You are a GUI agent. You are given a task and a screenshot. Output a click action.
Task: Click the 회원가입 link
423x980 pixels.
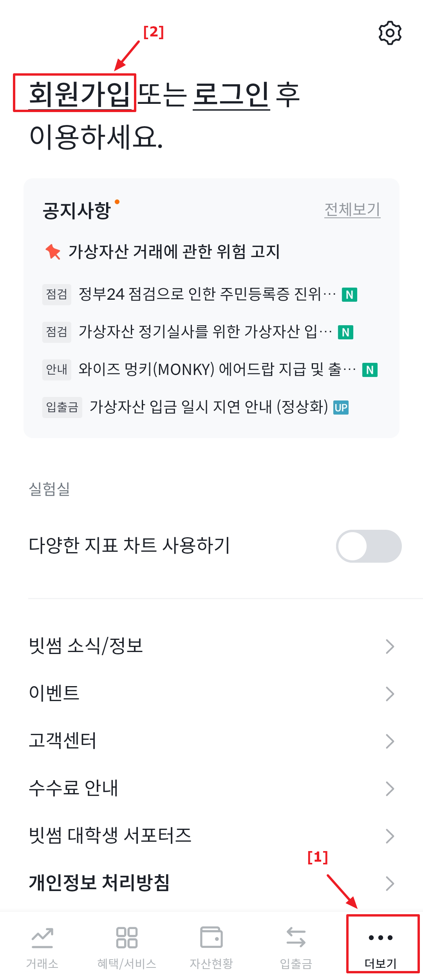tap(79, 94)
